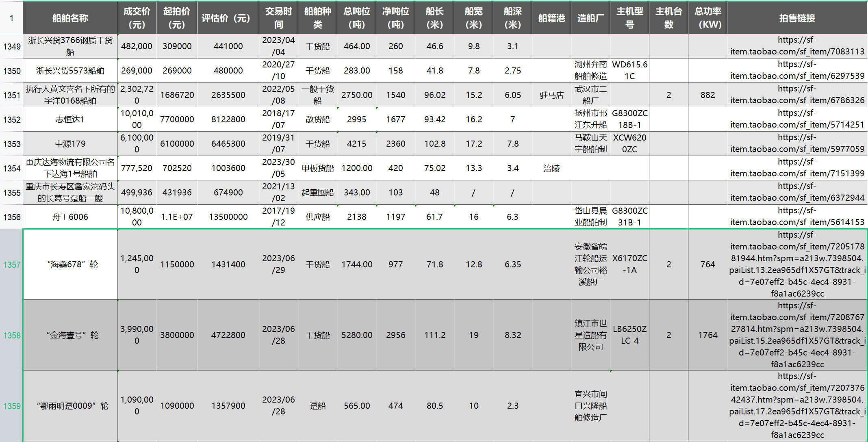Select starting price cell 1.1E+07
Image resolution: width=868 pixels, height=442 pixels.
(177, 217)
